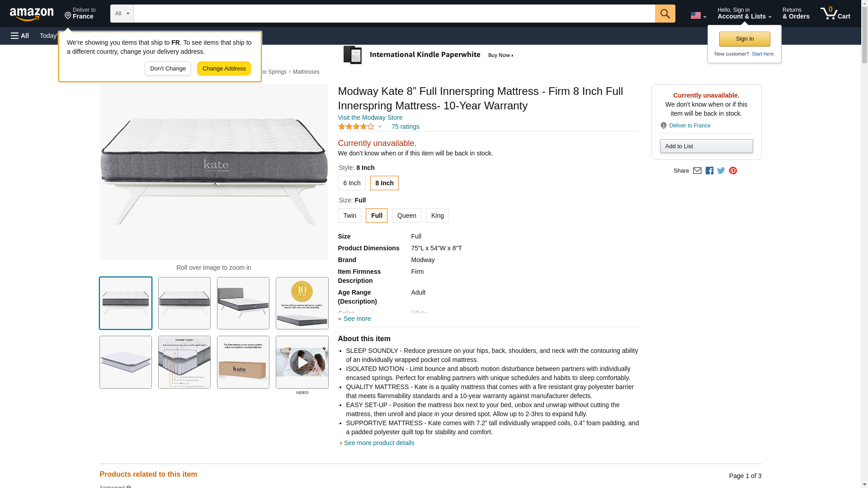Open the search category All dropdown
868x488 pixels.
click(122, 14)
